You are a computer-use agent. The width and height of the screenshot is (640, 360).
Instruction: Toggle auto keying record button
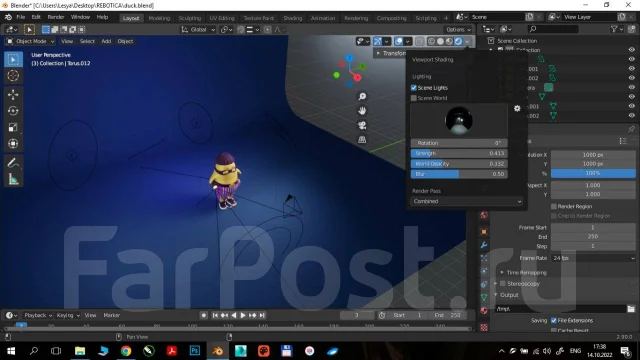click(x=203, y=315)
